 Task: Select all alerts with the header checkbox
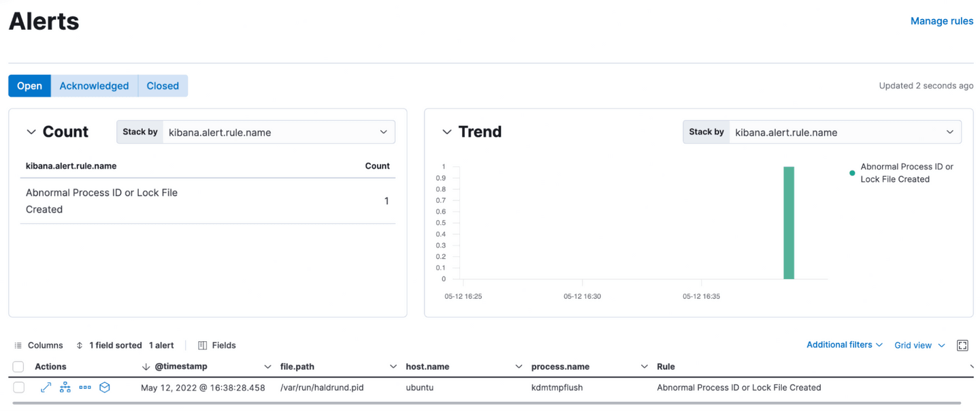[18, 367]
